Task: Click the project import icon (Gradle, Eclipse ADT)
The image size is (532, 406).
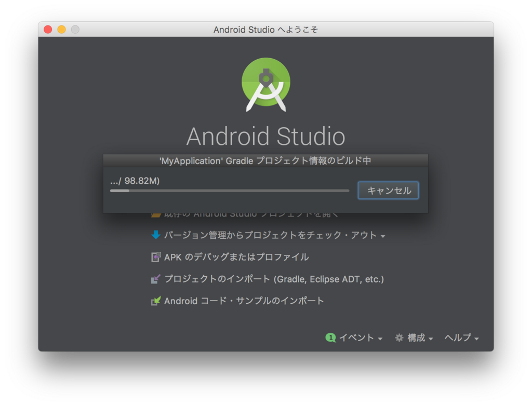Action: (156, 279)
